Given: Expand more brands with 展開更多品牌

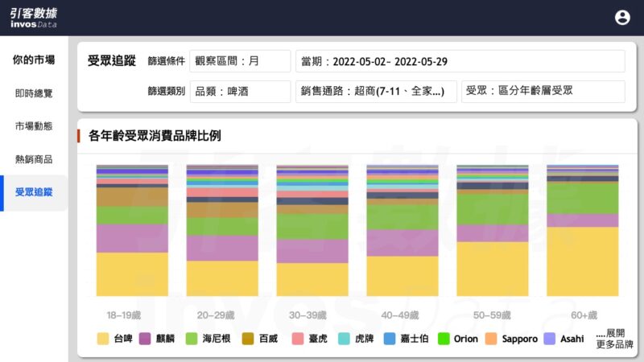Looking at the screenshot, I should pos(614,339).
